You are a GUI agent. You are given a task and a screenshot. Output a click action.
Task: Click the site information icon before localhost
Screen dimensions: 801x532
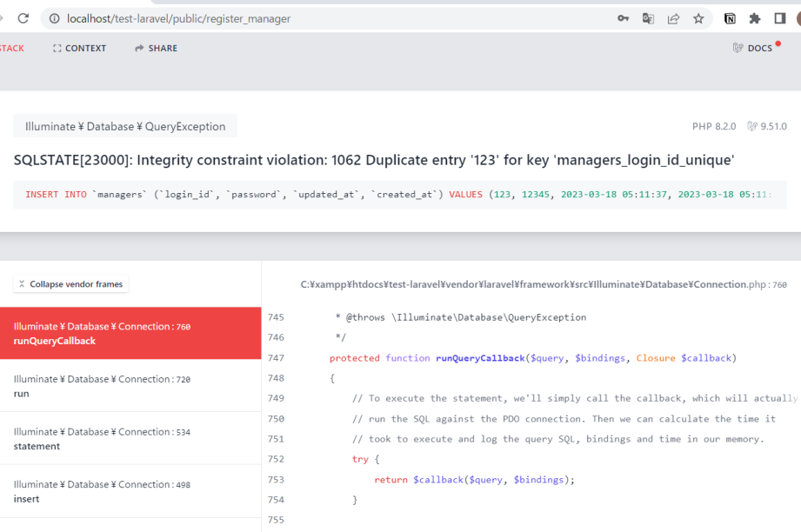pyautogui.click(x=54, y=18)
